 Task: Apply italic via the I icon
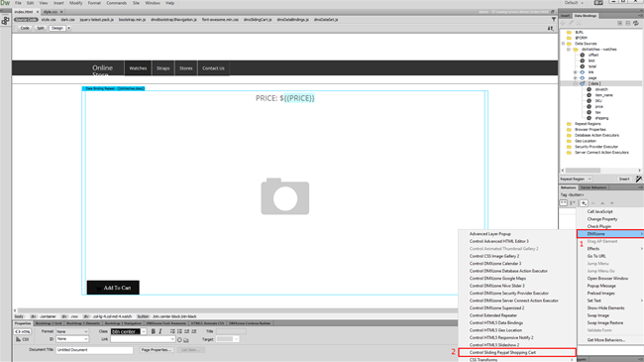[161, 331]
